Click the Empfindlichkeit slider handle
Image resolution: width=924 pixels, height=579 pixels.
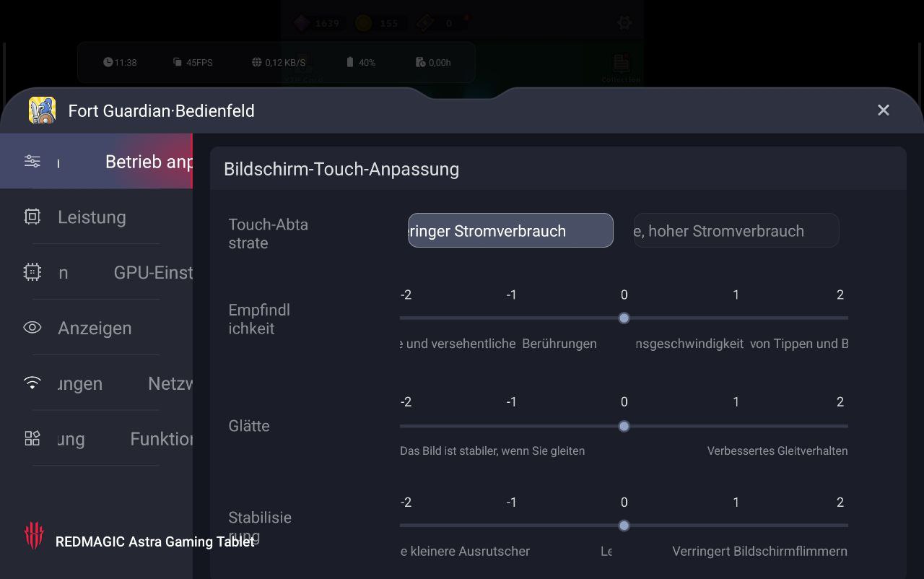coord(624,318)
